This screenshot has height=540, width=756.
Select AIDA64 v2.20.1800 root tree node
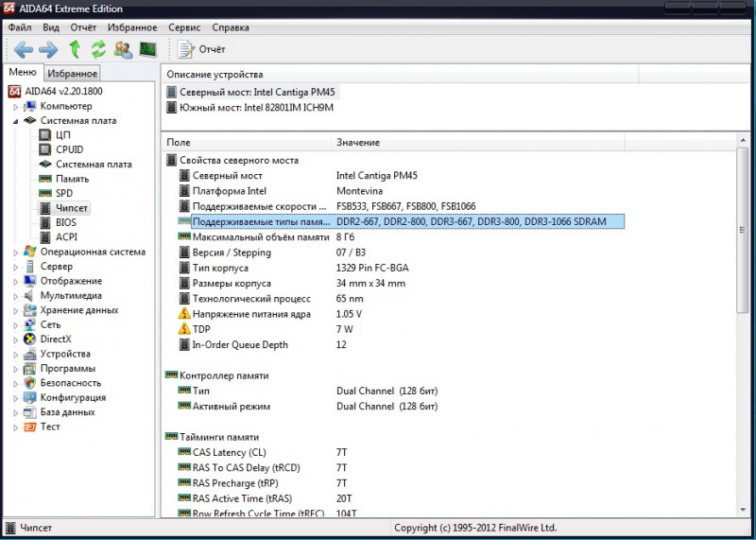point(63,91)
